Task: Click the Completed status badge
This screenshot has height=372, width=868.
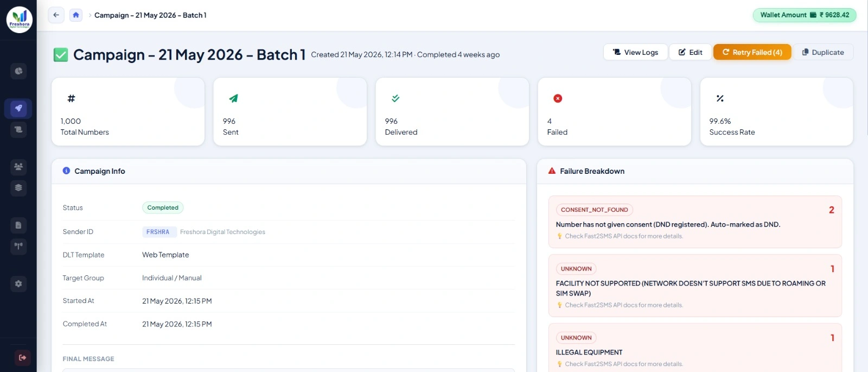Action: (x=163, y=207)
